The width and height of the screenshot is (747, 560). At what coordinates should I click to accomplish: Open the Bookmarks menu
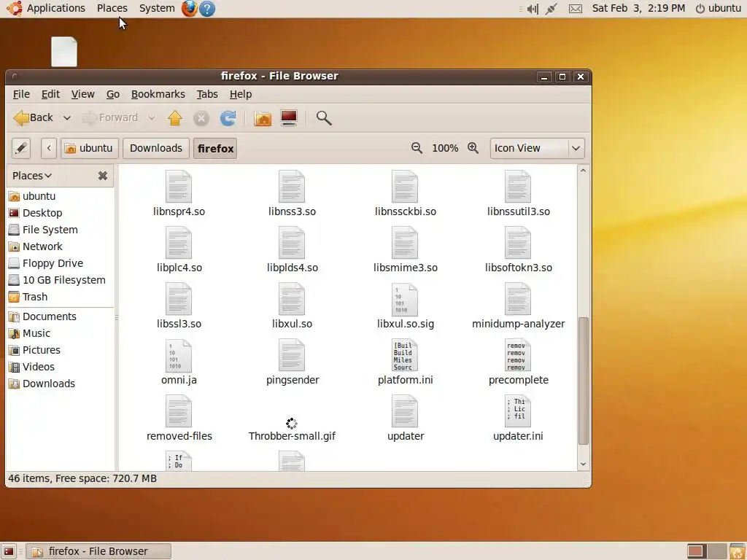[x=158, y=94]
